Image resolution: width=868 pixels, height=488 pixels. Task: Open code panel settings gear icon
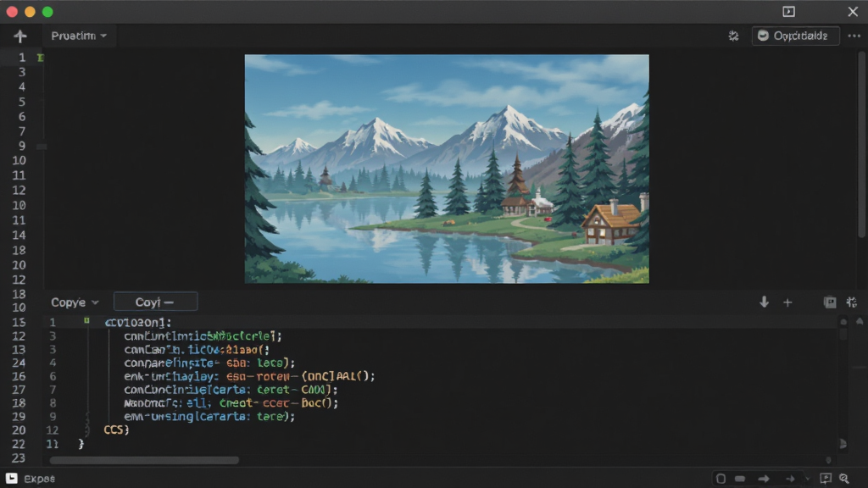pos(852,302)
